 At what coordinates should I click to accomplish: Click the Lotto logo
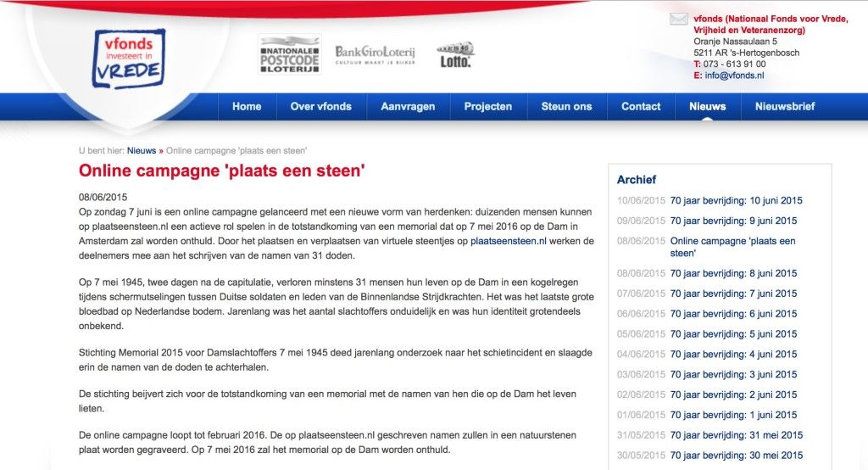455,54
